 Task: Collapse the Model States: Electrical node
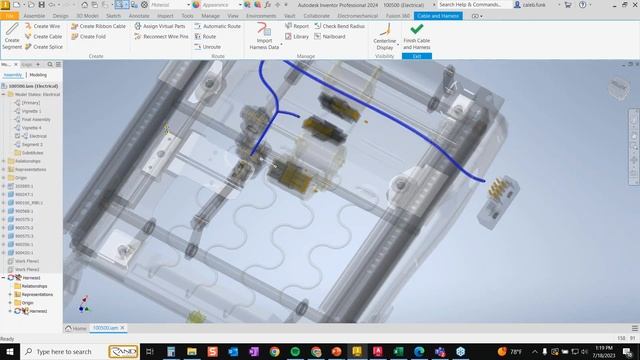pyautogui.click(x=4, y=94)
